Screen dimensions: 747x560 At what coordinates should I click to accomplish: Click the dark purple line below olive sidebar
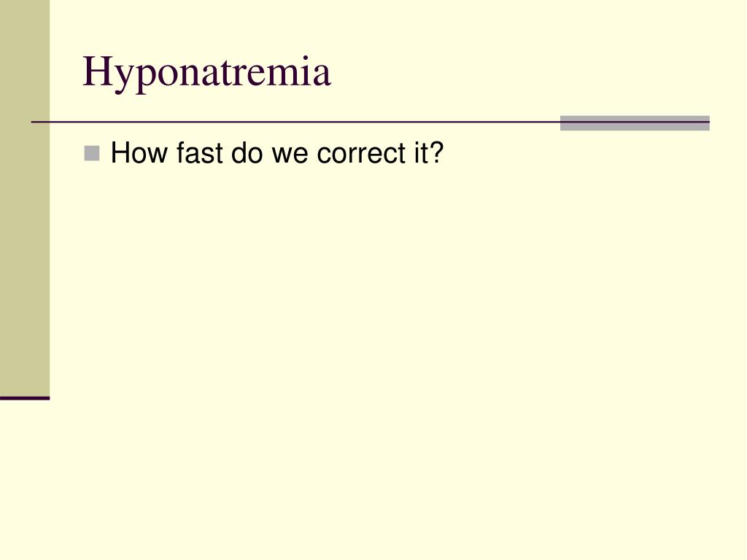point(25,398)
